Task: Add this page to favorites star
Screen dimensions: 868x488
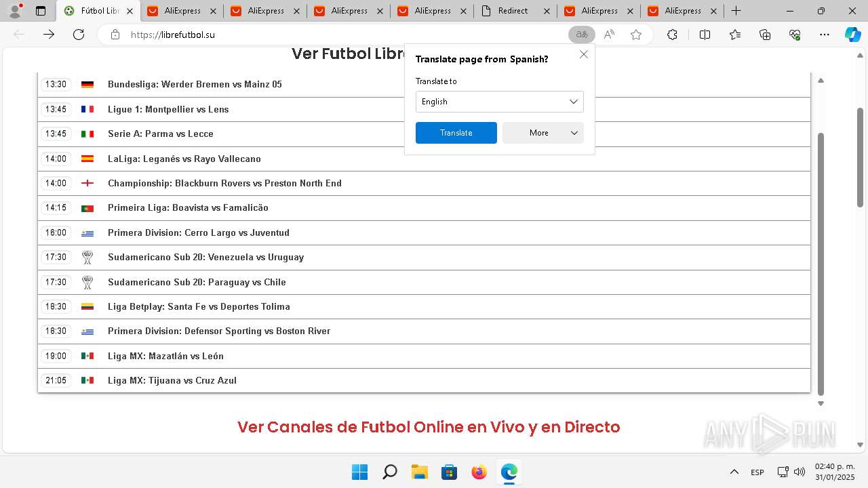Action: pyautogui.click(x=636, y=35)
